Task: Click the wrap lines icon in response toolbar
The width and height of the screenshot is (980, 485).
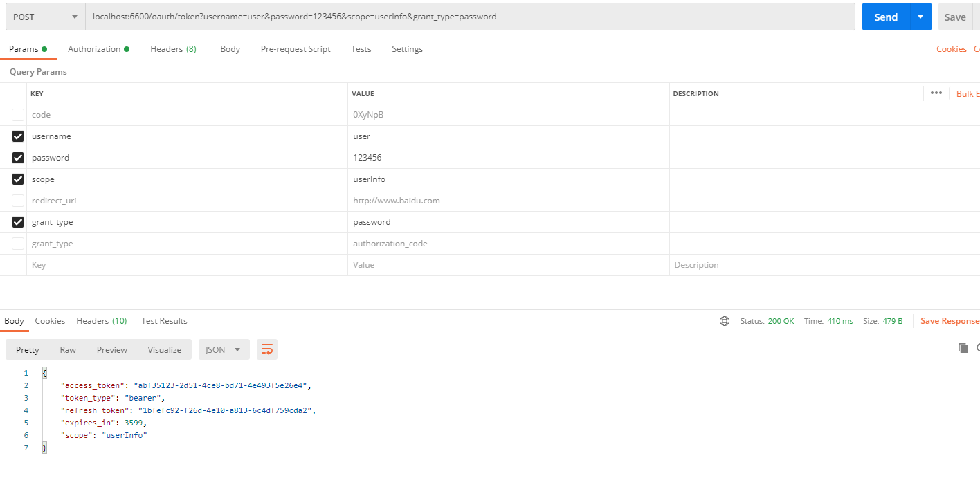Action: pos(267,349)
